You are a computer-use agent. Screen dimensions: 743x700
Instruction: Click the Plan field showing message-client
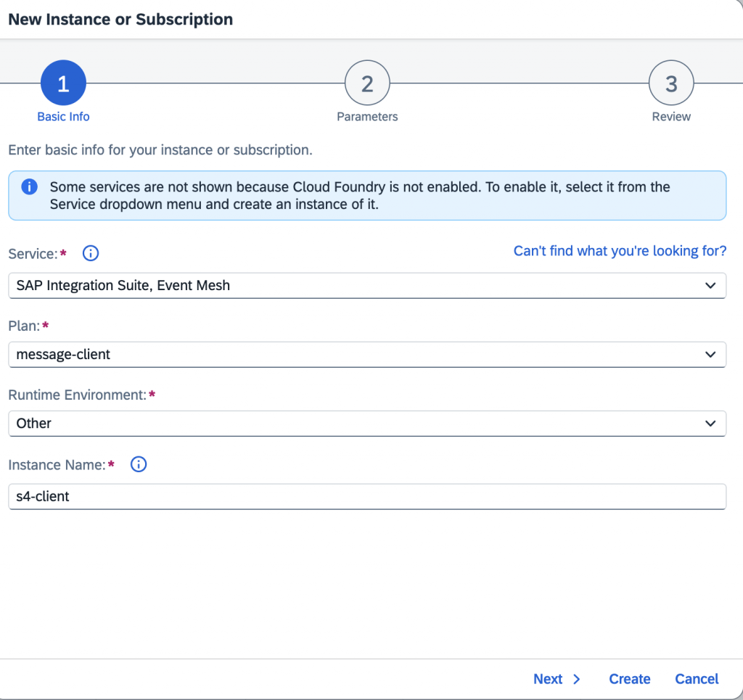tap(367, 354)
